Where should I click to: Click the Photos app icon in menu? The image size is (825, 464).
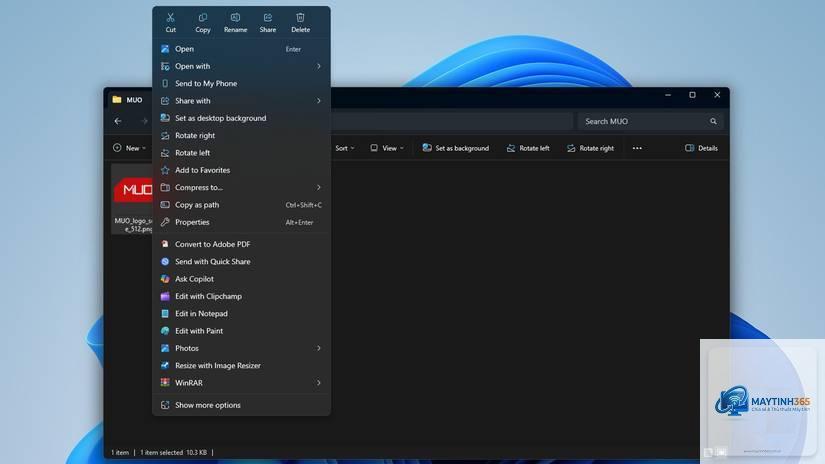click(165, 348)
